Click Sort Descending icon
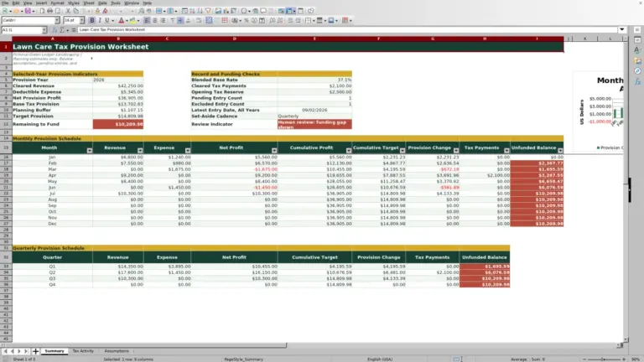This screenshot has height=362, width=644. [200, 11]
